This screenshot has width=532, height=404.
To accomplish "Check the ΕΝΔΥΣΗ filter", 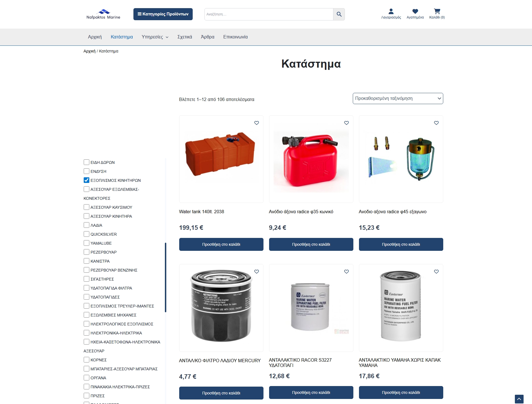I will tap(87, 171).
